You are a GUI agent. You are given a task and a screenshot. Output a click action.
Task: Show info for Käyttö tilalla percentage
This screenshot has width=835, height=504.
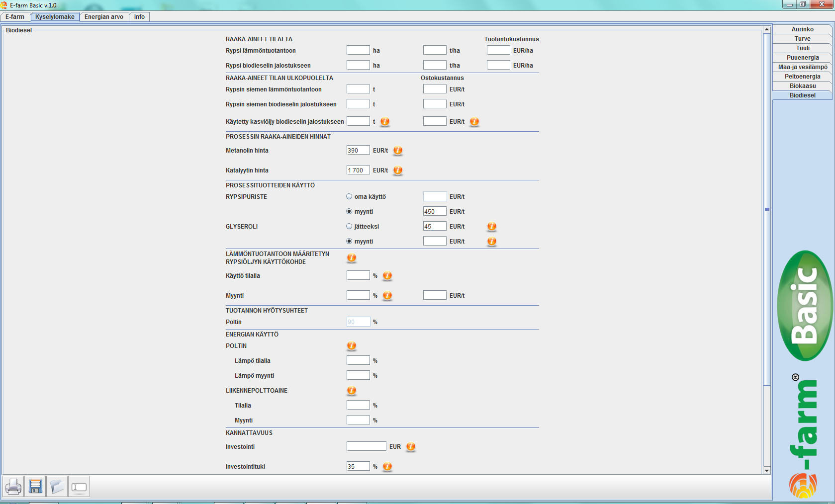(387, 276)
